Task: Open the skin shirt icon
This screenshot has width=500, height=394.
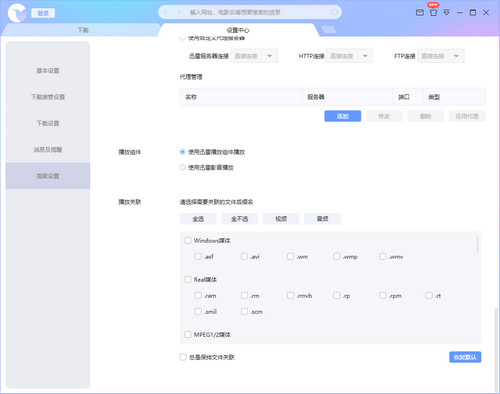Action: pos(433,13)
